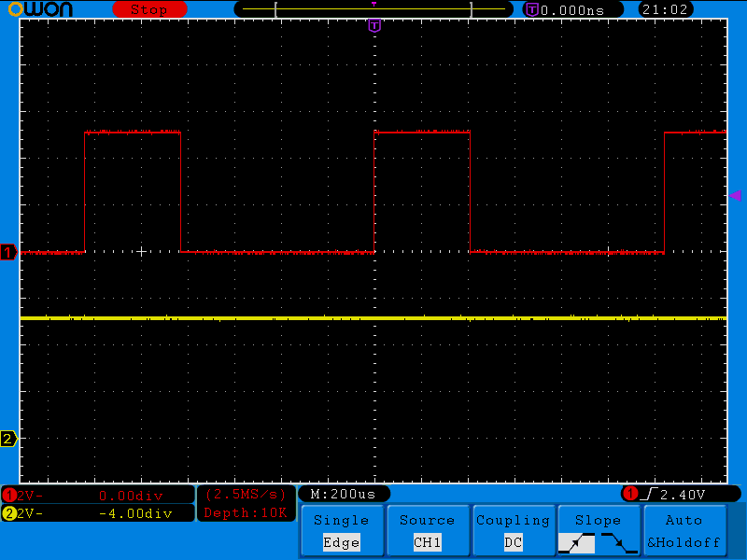747x560 pixels.
Task: Click the waveform memory position bar
Action: [373, 9]
